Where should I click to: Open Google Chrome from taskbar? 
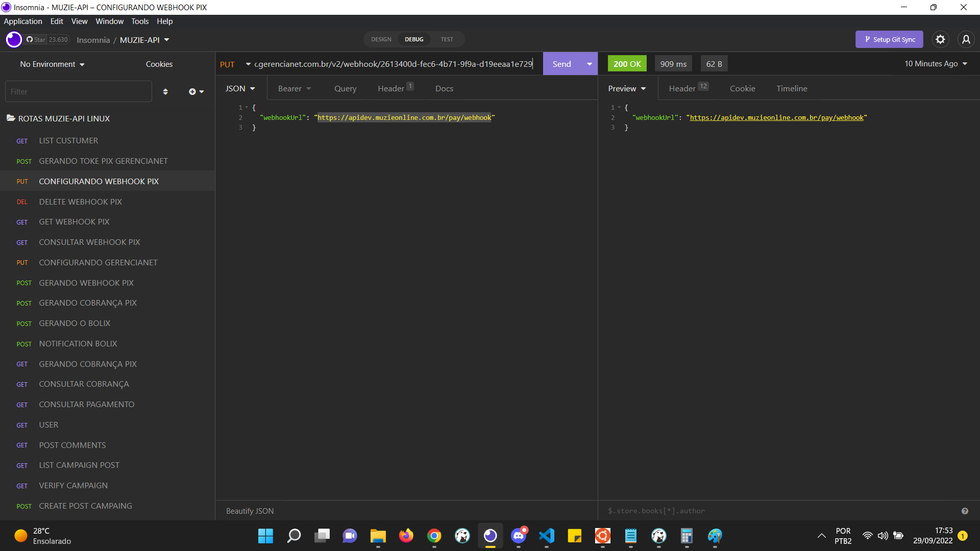pos(434,536)
